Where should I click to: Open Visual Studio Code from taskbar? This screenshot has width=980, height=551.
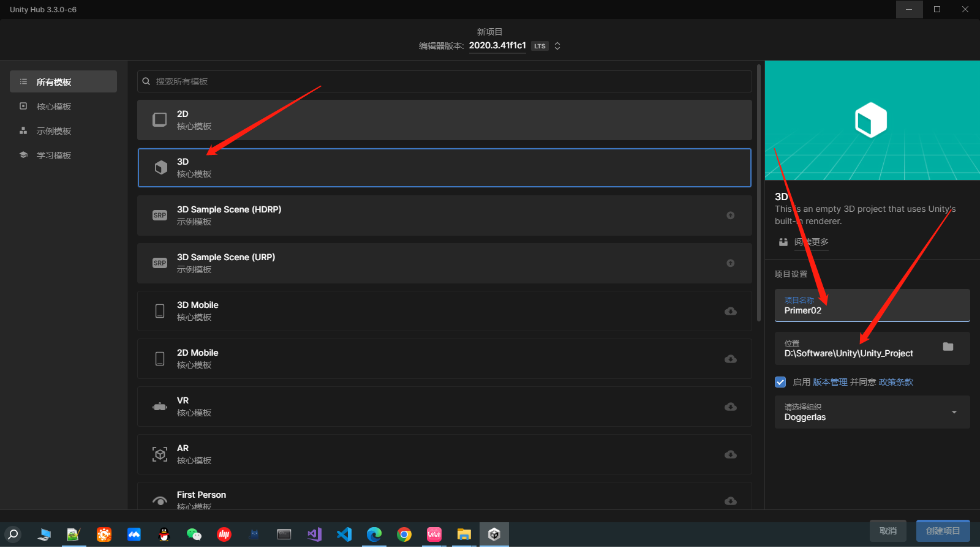pos(344,534)
